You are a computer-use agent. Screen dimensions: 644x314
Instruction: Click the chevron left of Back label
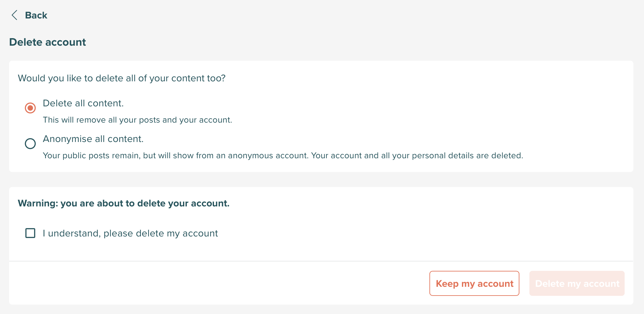14,15
